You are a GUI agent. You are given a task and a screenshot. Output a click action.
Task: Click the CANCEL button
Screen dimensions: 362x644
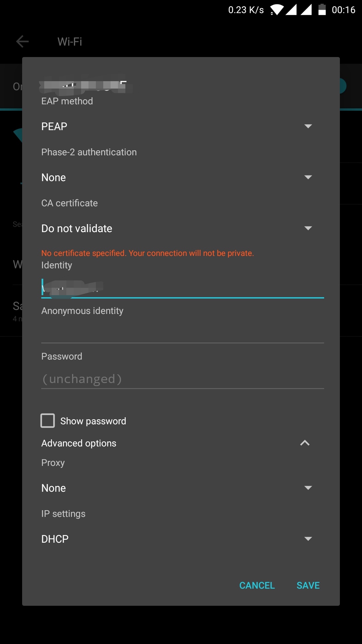(x=257, y=585)
